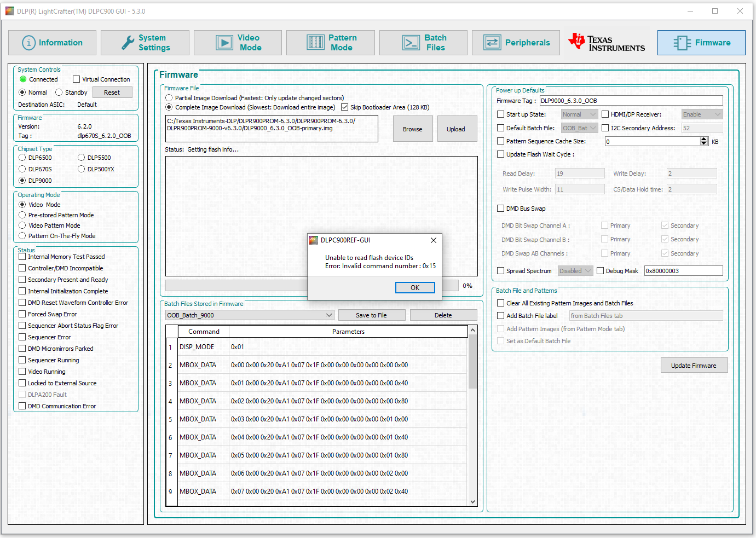Click the System Settings wrench icon

pyautogui.click(x=128, y=43)
